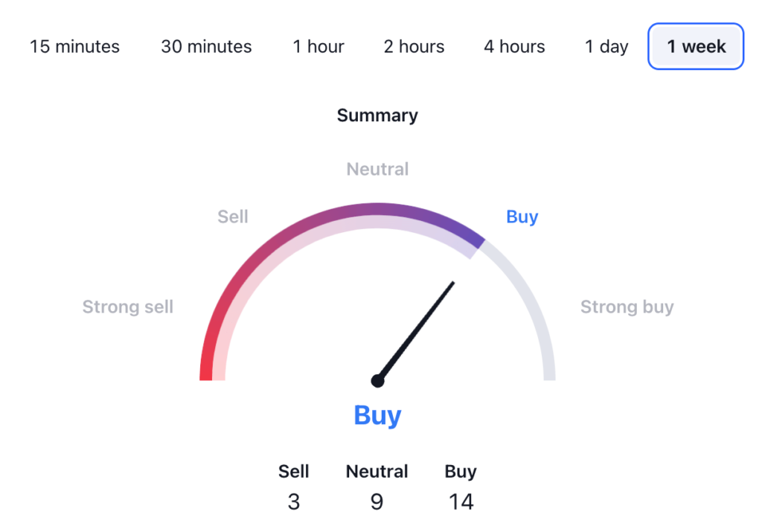The image size is (762, 532).
Task: Click the needle's round pivot dot
Action: pos(378,381)
